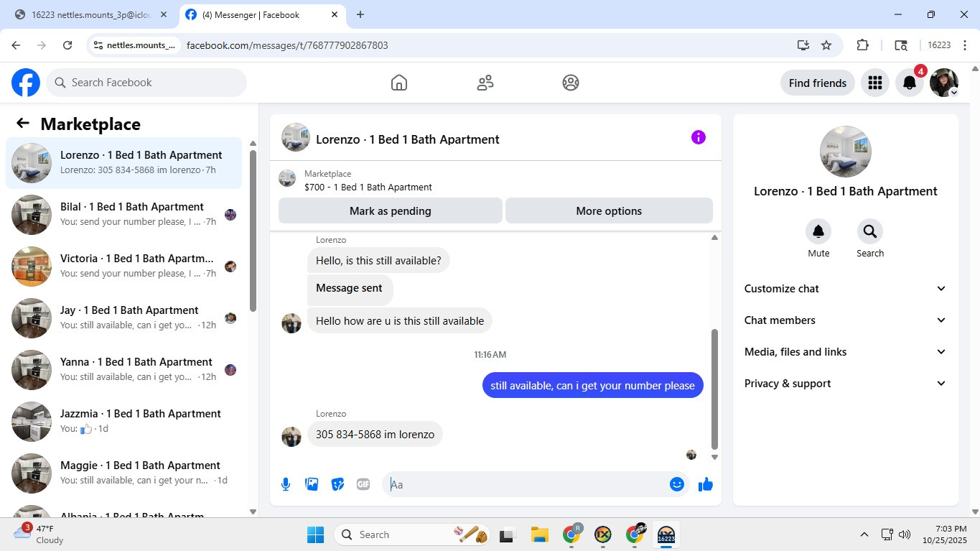Attach a photo file icon
Screen dimensions: 980x551
[312, 484]
